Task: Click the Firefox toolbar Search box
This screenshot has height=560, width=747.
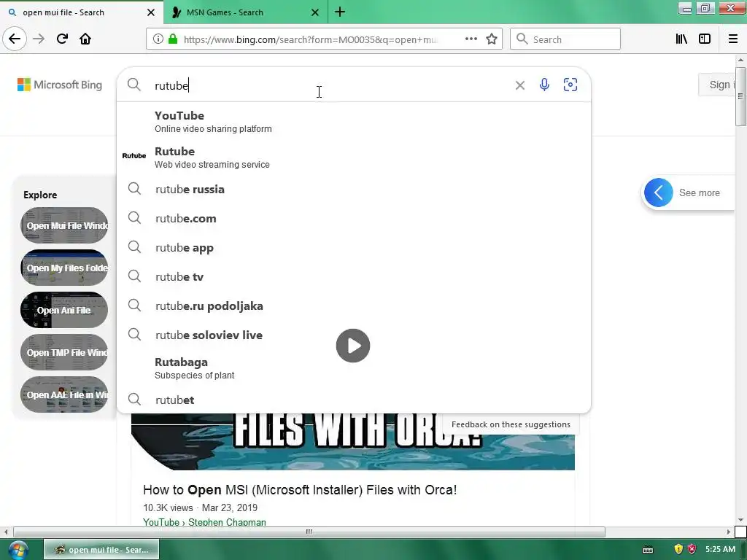Action: point(565,39)
